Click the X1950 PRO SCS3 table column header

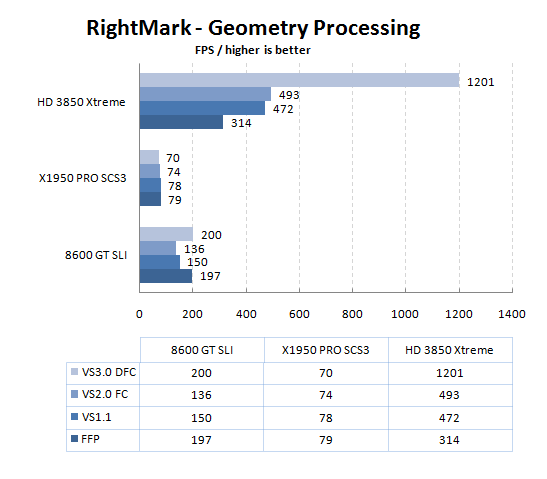click(325, 350)
